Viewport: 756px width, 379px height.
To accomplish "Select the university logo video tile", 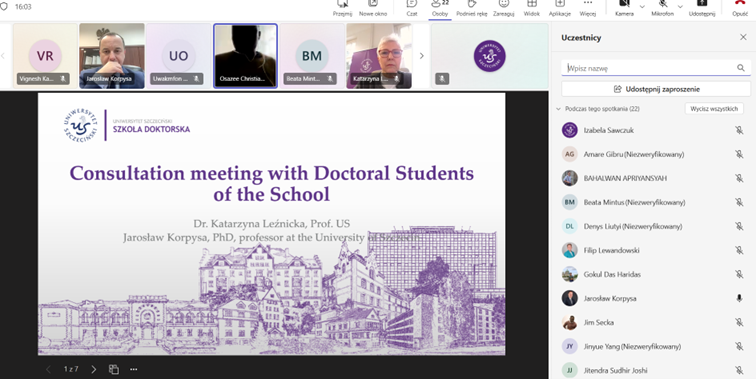I will coord(490,56).
